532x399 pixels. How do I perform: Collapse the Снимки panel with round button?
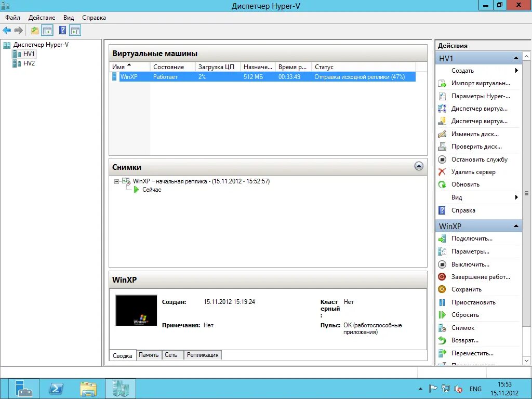[419, 166]
